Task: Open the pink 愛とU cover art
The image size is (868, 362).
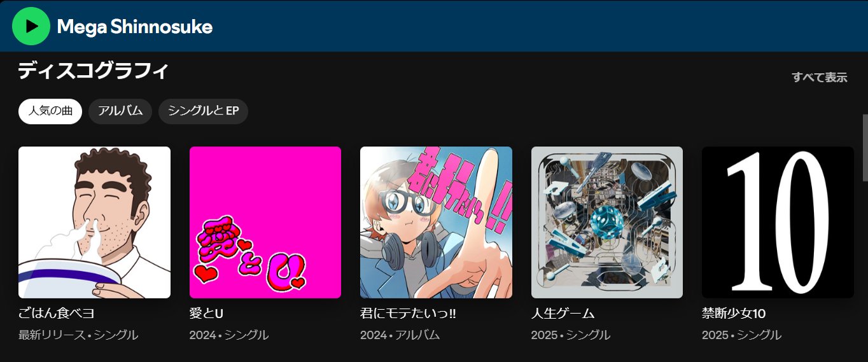Action: (x=265, y=223)
